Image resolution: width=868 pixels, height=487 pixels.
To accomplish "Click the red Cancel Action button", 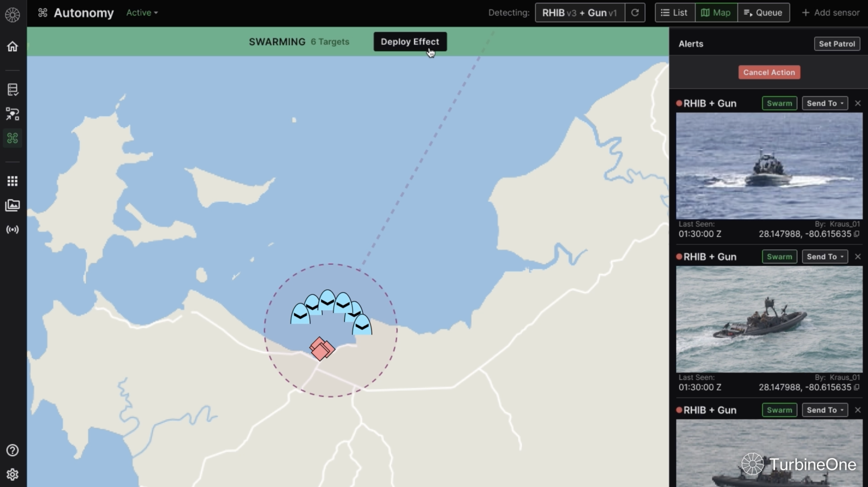I will point(769,72).
